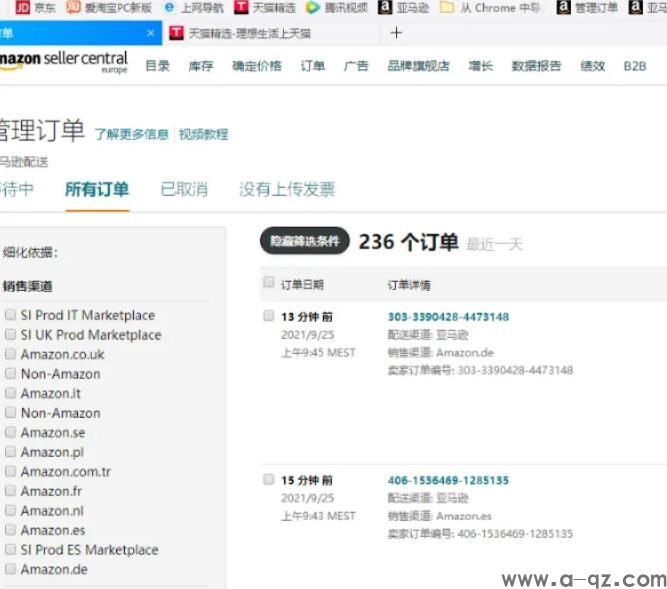Open the 绩效 menu
Image resolution: width=667 pixels, height=589 pixels.
coord(593,66)
